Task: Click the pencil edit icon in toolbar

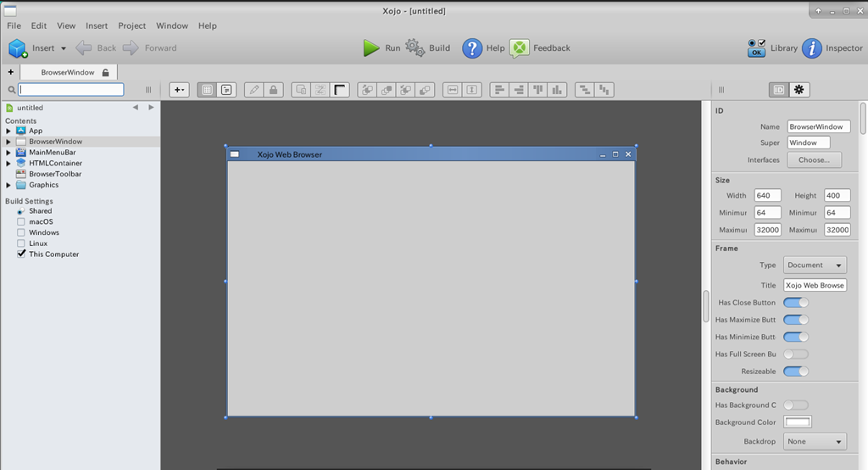Action: click(x=254, y=90)
